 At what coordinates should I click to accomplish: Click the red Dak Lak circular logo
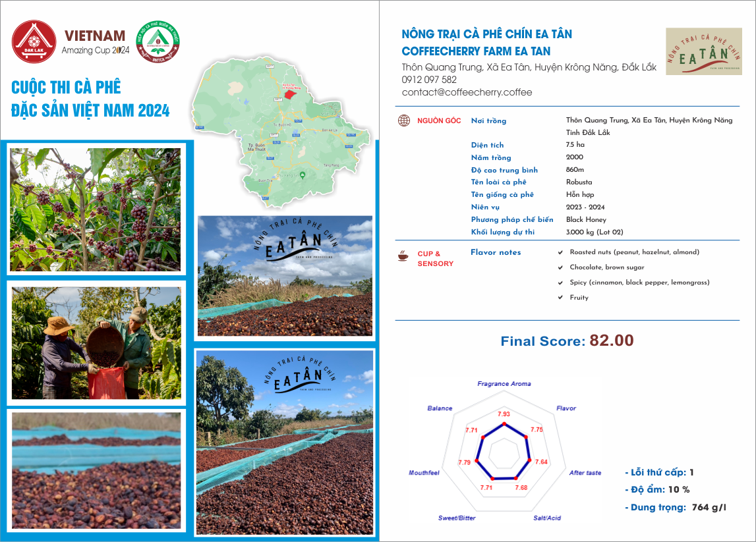[x=34, y=41]
